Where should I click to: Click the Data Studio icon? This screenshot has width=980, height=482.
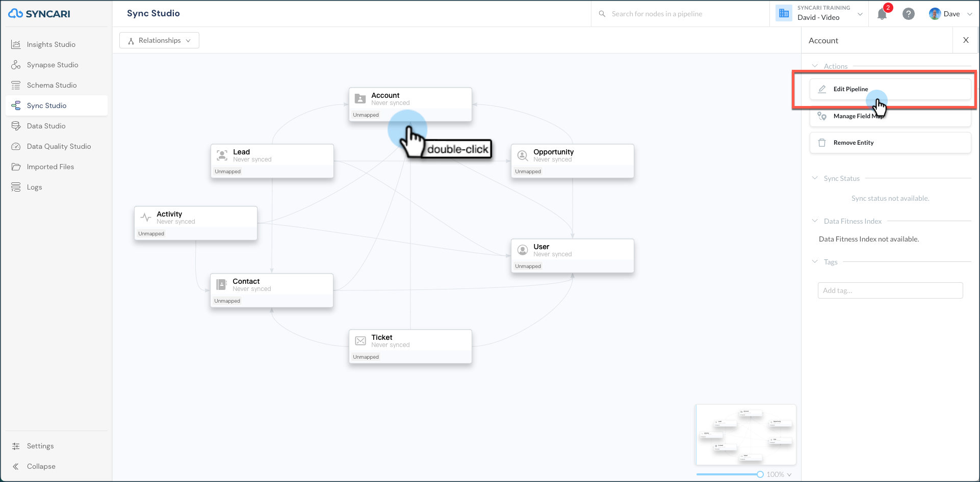pos(16,126)
